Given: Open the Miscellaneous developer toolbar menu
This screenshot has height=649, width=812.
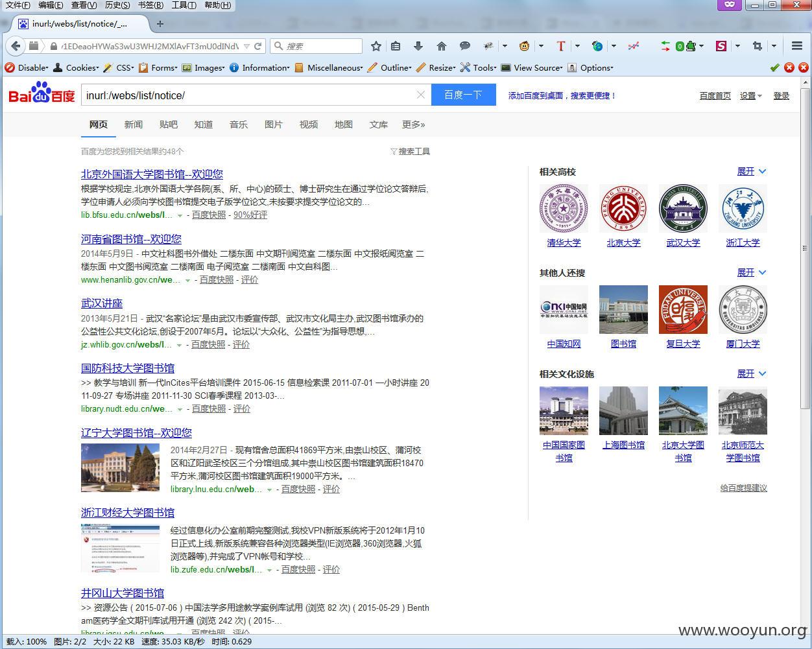Looking at the screenshot, I should tap(329, 67).
